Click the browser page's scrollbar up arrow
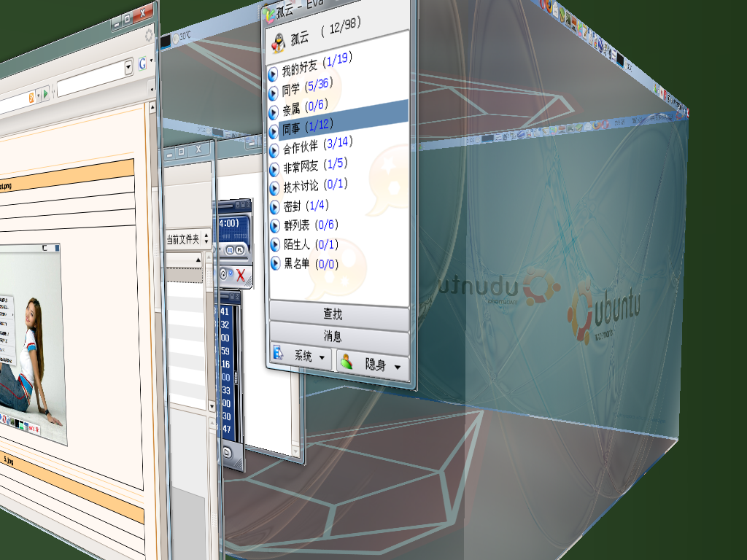 152,108
